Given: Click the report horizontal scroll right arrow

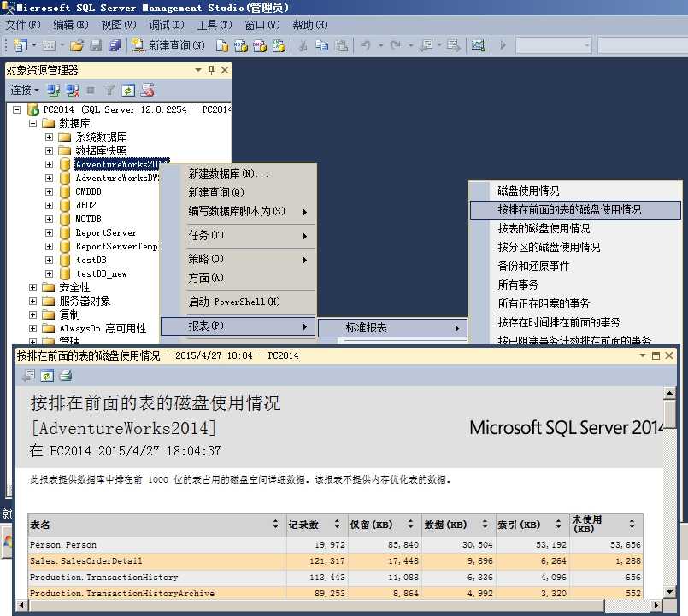Looking at the screenshot, I should click(656, 606).
